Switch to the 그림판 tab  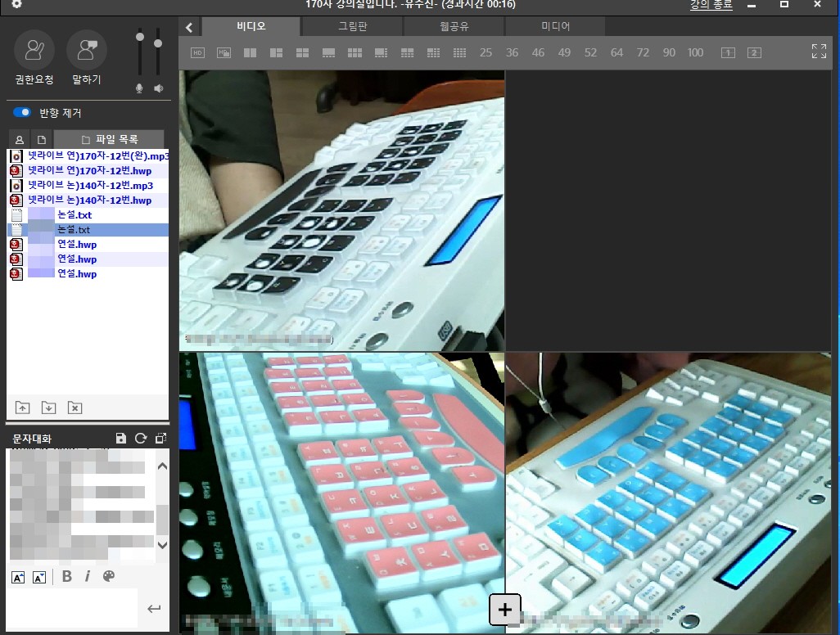353,26
